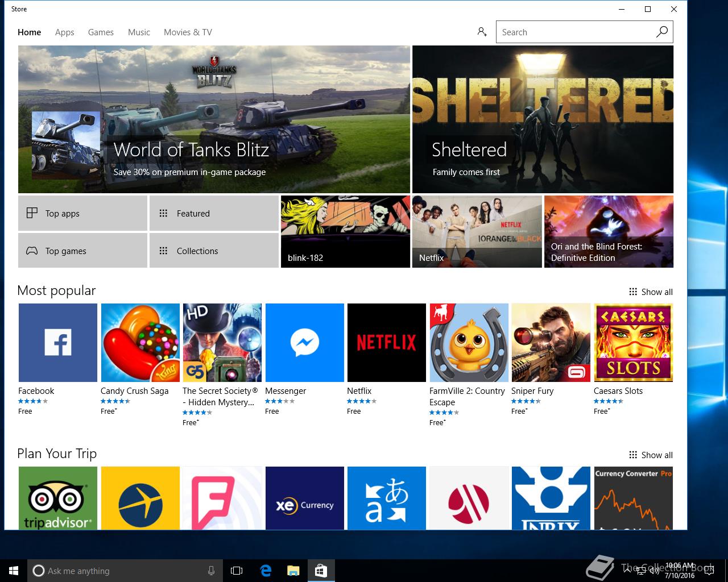Click the Facebook title text
Screen dimensions: 728x582
(x=36, y=391)
